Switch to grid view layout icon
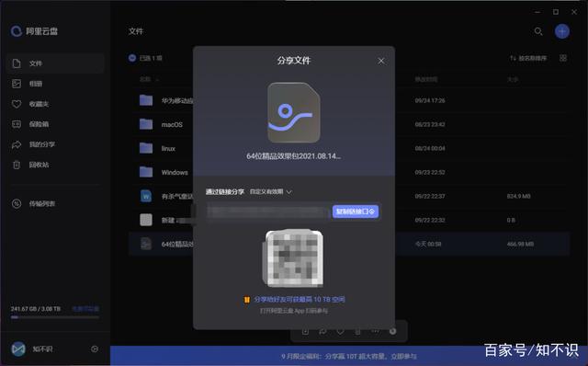This screenshot has height=366, width=588. coord(563,58)
